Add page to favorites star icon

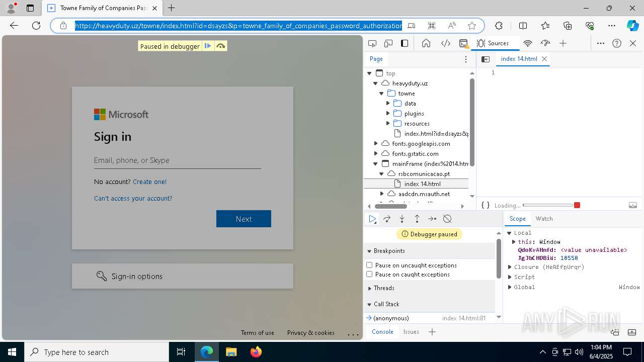[x=471, y=26]
